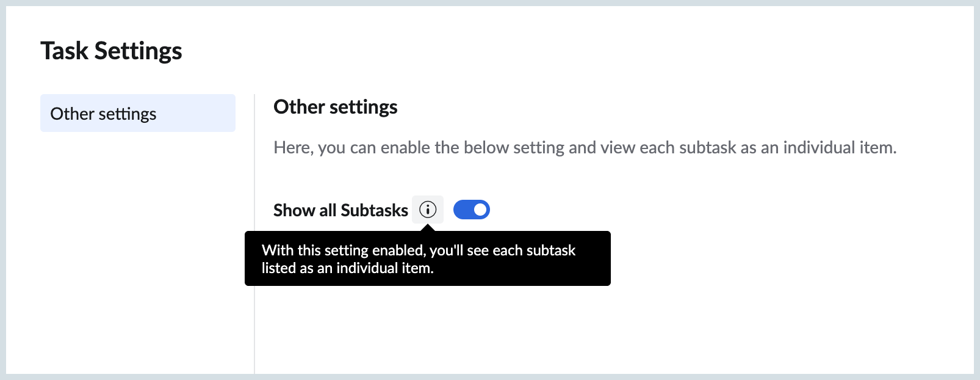Click the highlighted Other settings navigation entry
This screenshot has width=980, height=380.
[x=137, y=113]
